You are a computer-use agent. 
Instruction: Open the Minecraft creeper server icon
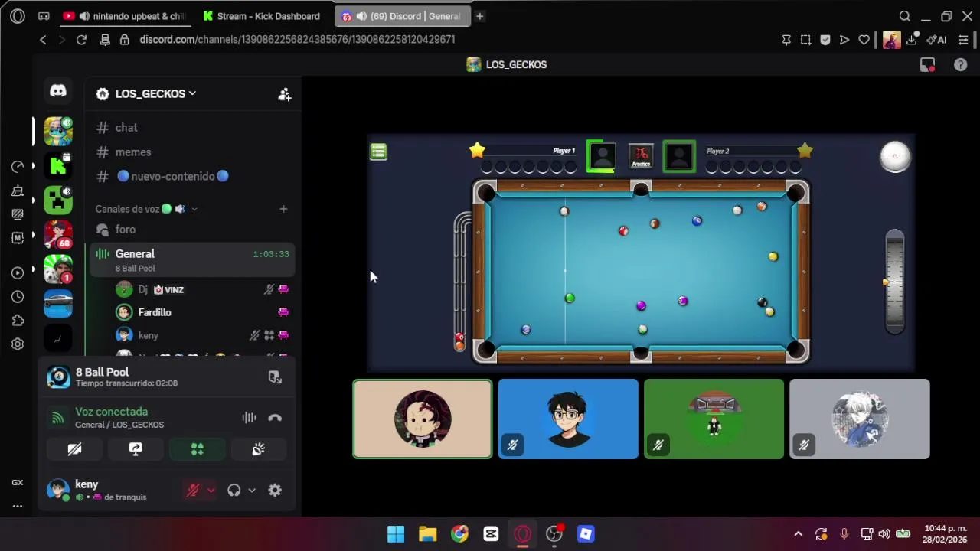click(58, 199)
